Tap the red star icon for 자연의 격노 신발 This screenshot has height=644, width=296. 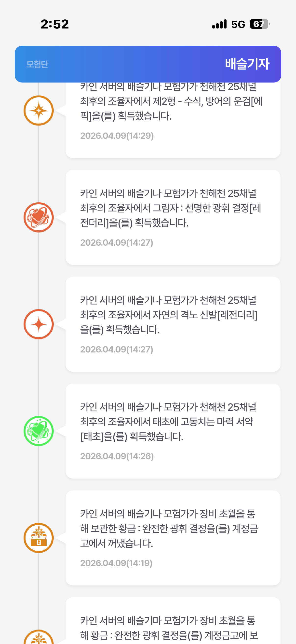[39, 324]
